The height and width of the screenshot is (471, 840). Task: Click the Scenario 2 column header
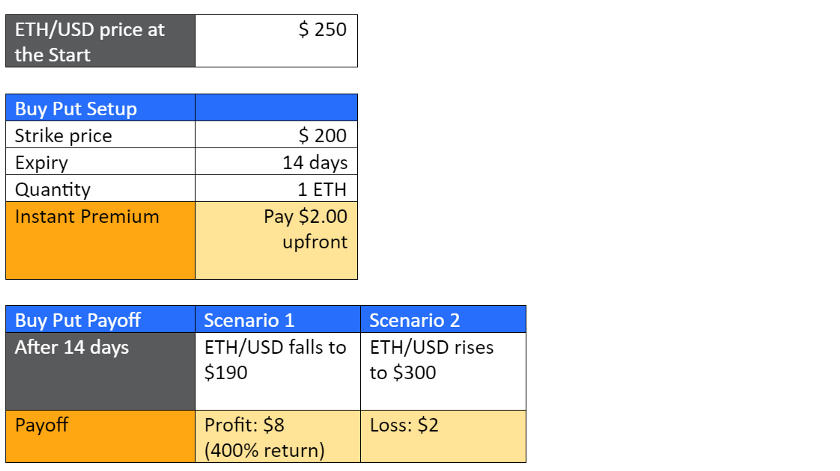(442, 320)
